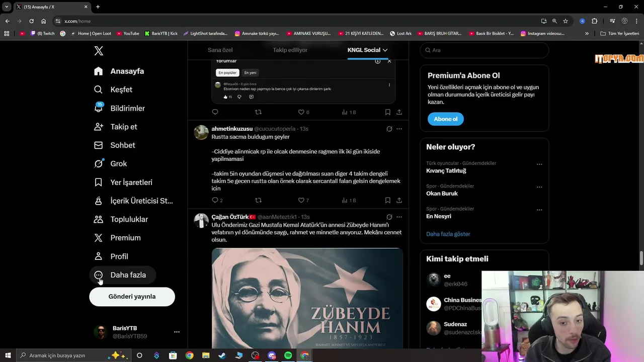Viewport: 644px width, 362px height.
Task: Share the top post with 6 likes
Action: click(x=399, y=112)
